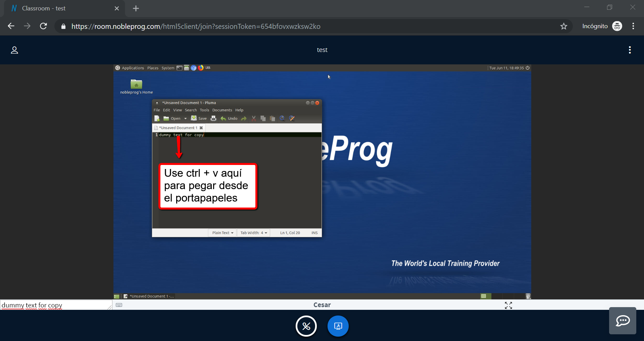
Task: Expand the Tab Width dropdown
Action: point(254,233)
